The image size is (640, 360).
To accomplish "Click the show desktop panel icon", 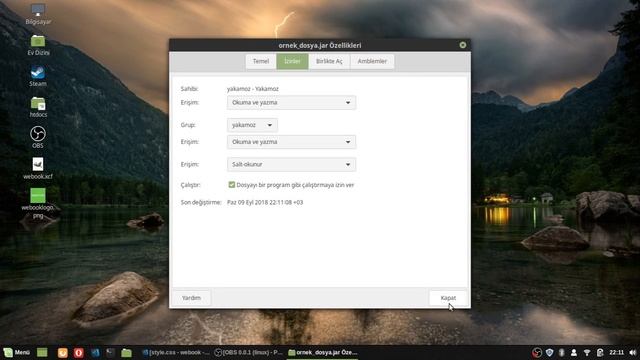I will pos(42,352).
